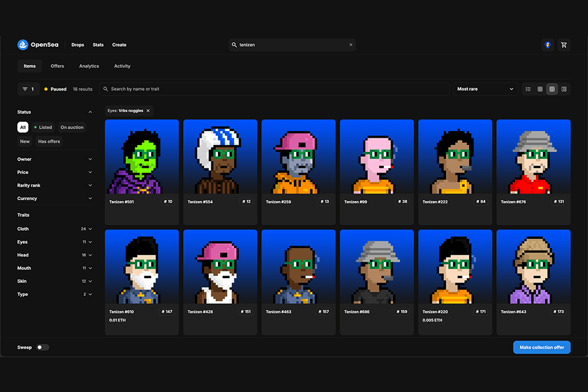Switch to small grid view
Image resolution: width=588 pixels, height=392 pixels.
point(540,89)
